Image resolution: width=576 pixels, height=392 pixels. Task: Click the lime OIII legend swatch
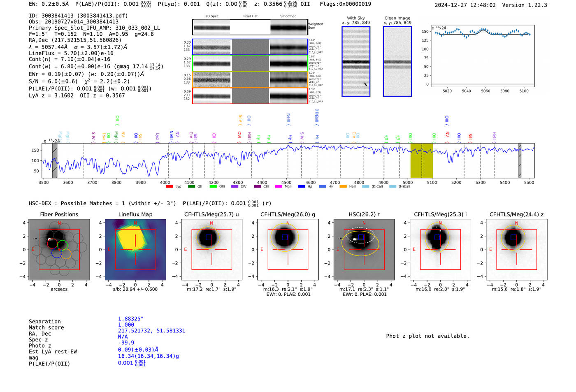pyautogui.click(x=213, y=187)
